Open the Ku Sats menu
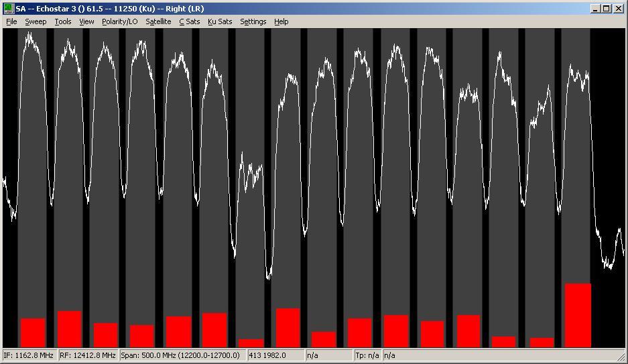Screen dimensions: 628x364 220,21
